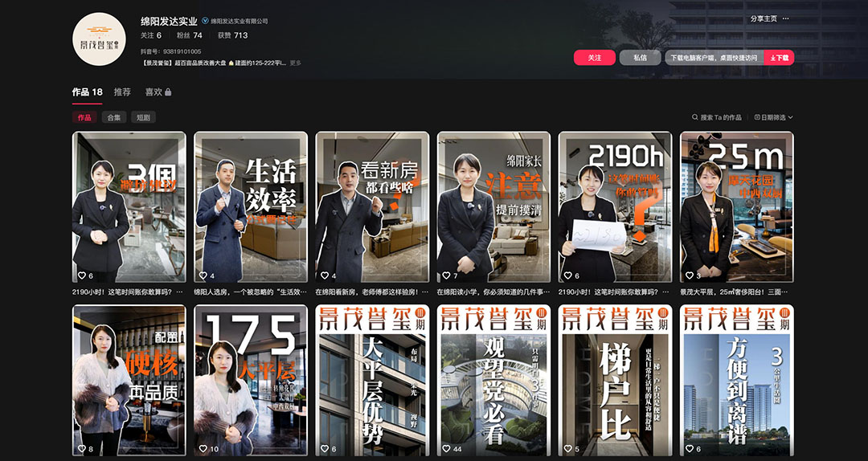Click the magnifier icon for 搜索 Ta 的作品
This screenshot has height=461, width=868.
pos(694,117)
